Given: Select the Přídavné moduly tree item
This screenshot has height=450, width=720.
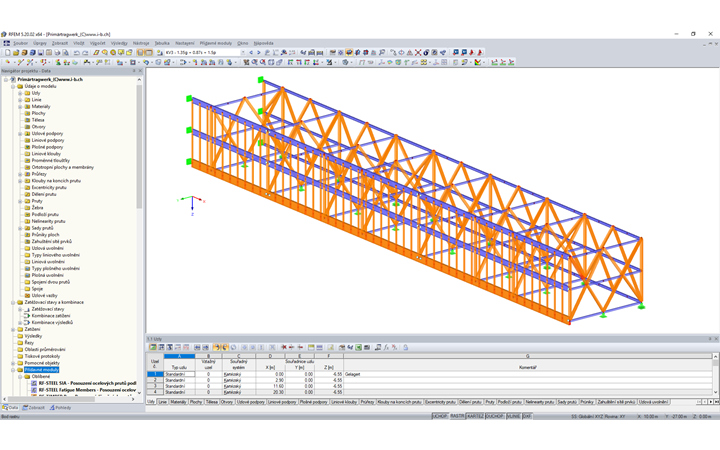Looking at the screenshot, I should click(x=41, y=370).
